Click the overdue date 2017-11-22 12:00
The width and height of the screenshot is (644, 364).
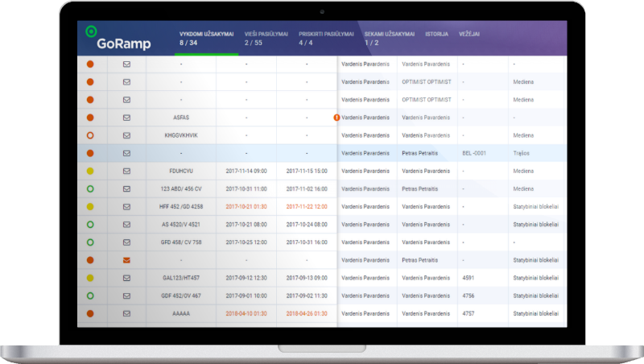[x=307, y=207]
